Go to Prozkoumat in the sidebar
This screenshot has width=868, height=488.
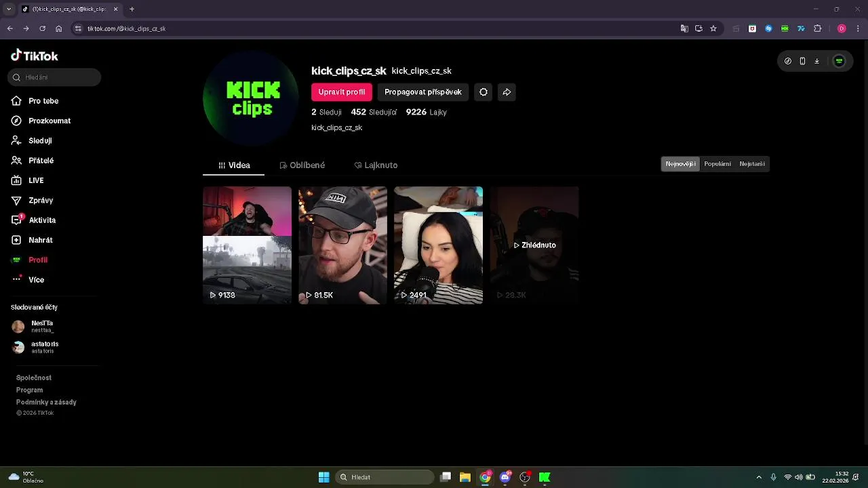point(41,121)
